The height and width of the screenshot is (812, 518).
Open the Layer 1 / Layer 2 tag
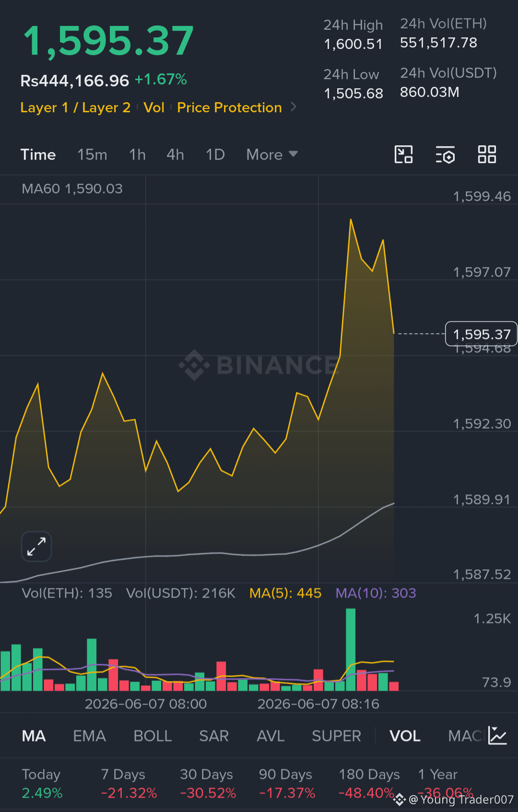click(75, 107)
